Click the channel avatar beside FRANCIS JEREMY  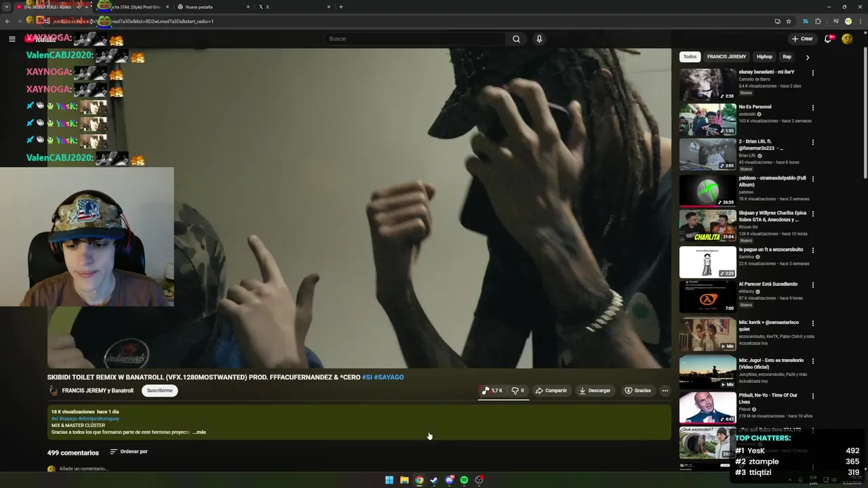[53, 390]
